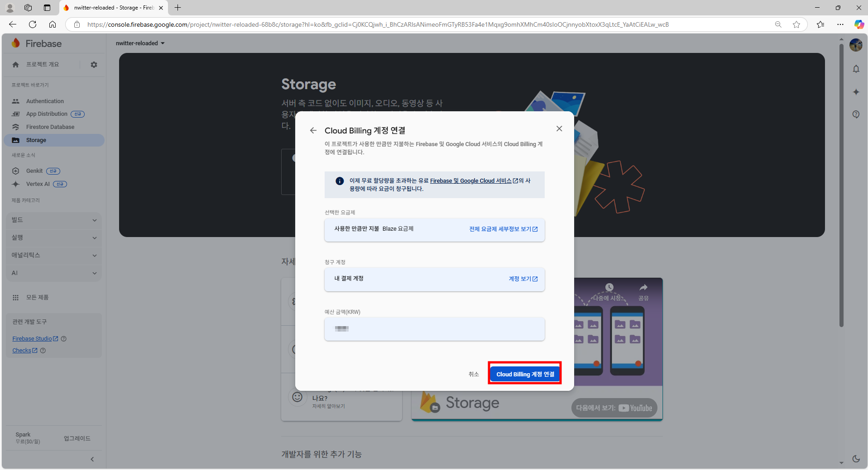This screenshot has width=868, height=470.
Task: Click the address bar URL
Action: pos(378,24)
